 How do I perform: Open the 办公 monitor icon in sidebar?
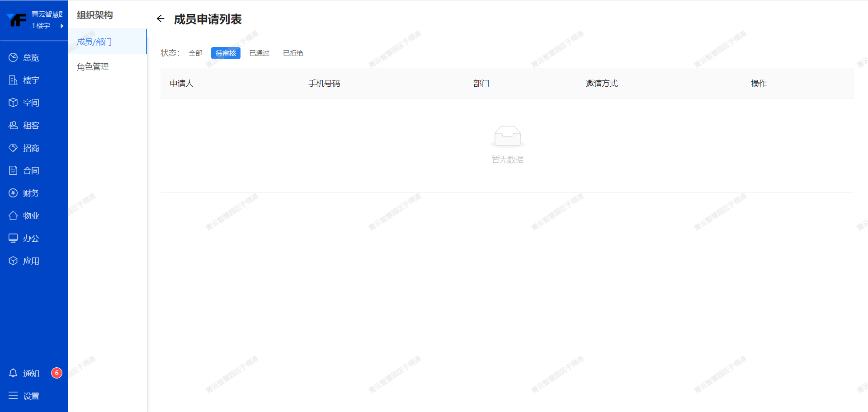pos(13,238)
